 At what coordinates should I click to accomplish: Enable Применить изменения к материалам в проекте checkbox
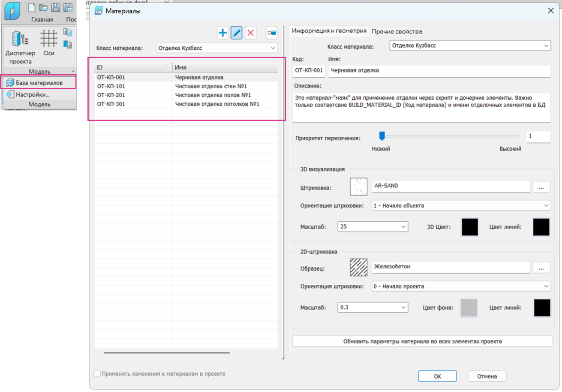(97, 374)
